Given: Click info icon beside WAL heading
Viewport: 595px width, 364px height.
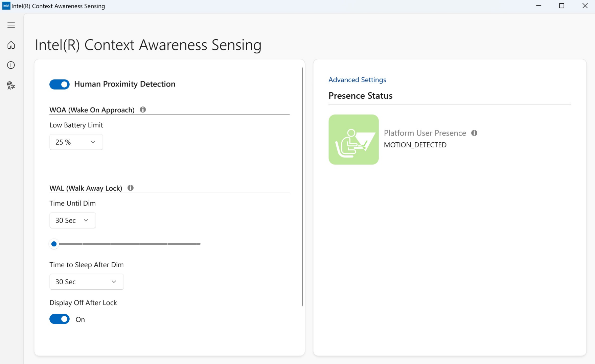Looking at the screenshot, I should (131, 188).
